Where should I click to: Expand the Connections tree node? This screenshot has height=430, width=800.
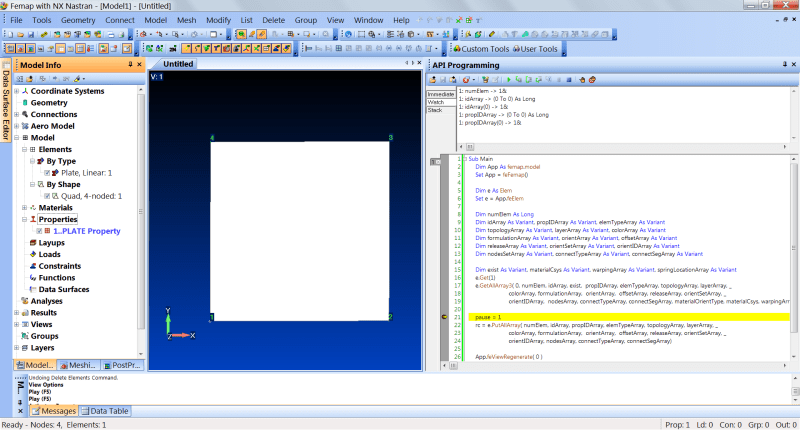(16, 115)
